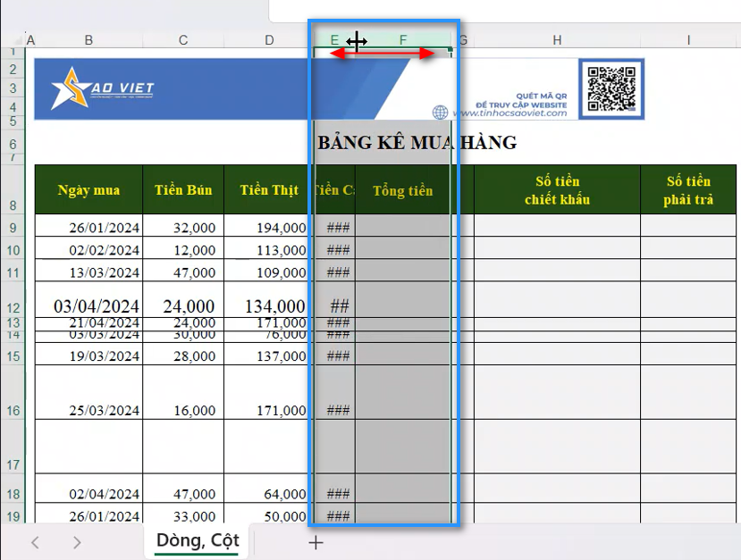The height and width of the screenshot is (560, 741).
Task: Click the 'Số tiền phải trả' header cell
Action: click(688, 190)
